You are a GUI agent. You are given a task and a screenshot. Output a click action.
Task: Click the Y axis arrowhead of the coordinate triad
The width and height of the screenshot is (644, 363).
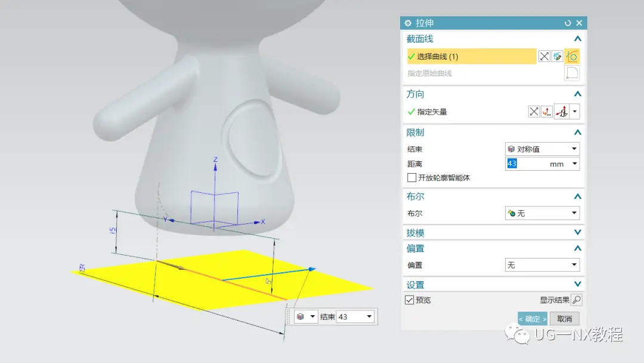(172, 221)
